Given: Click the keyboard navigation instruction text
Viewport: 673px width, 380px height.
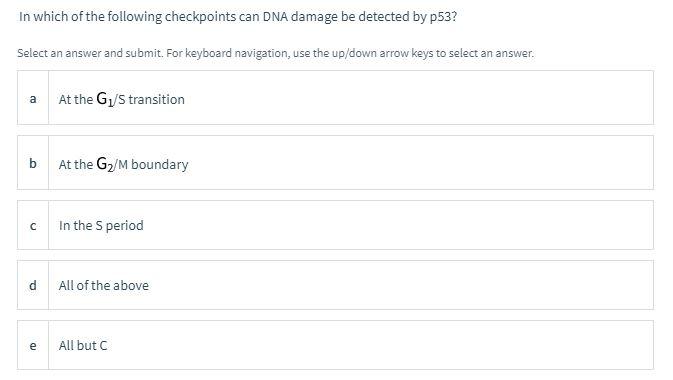Looking at the screenshot, I should click(x=276, y=53).
